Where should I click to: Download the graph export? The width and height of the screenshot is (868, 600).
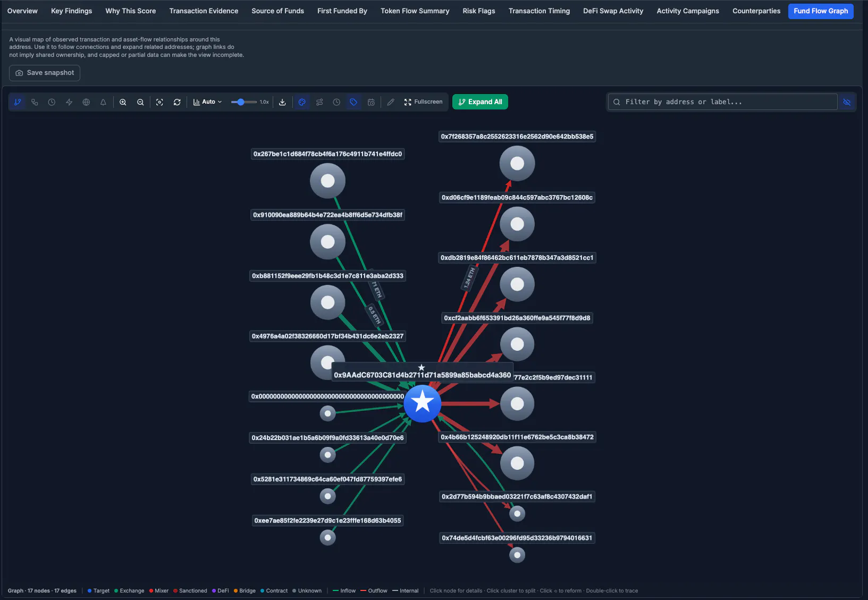[x=282, y=102]
